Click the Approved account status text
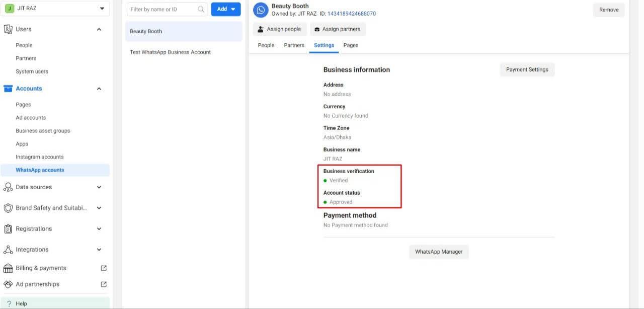The image size is (644, 309). tap(341, 202)
